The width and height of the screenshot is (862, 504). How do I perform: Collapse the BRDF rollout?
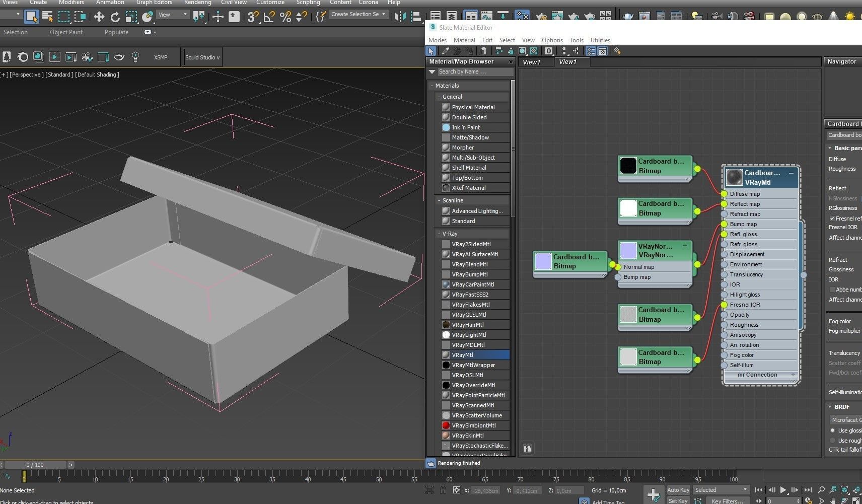[830, 407]
